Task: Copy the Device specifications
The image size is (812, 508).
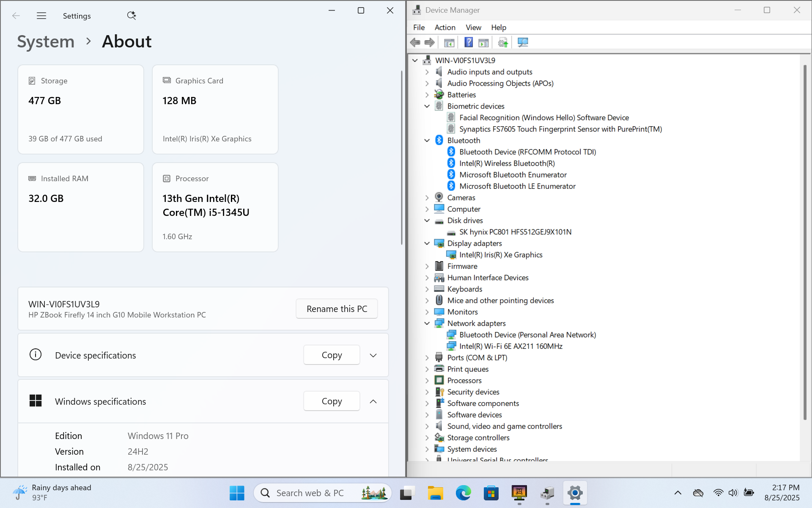Action: point(332,355)
